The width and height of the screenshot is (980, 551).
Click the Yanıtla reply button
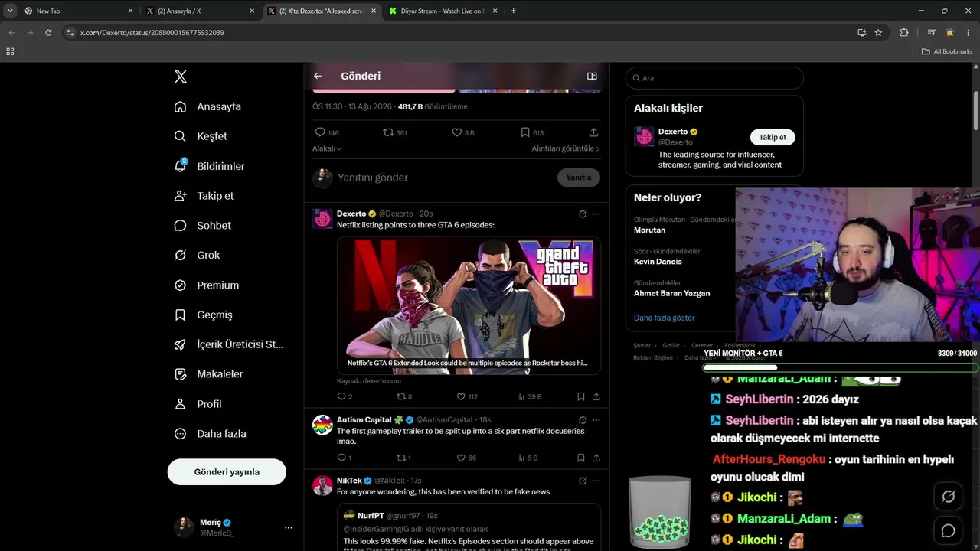pos(579,178)
